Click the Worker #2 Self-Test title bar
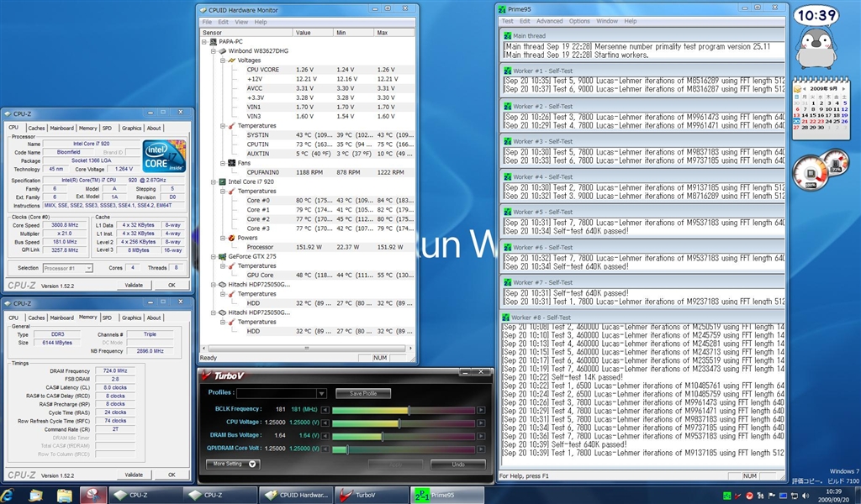861x504 pixels. [643, 107]
